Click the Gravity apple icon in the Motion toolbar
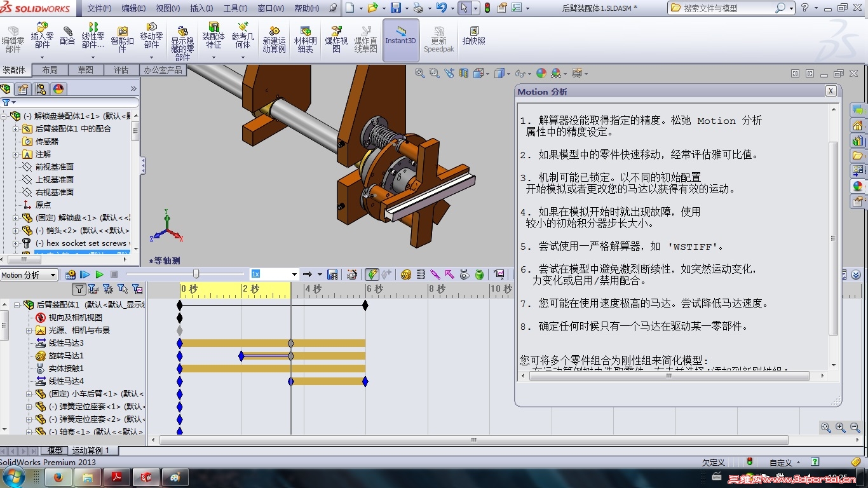 [480, 274]
